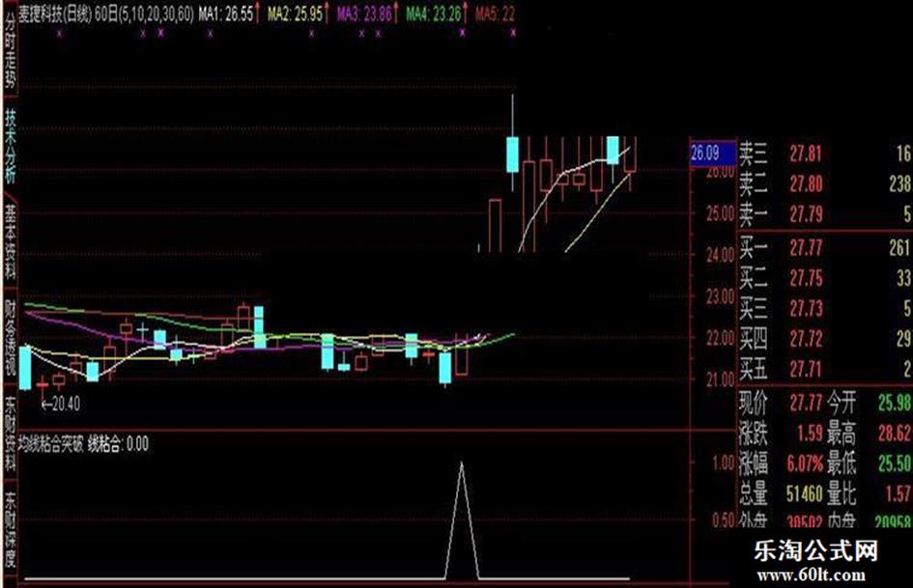Click the 60日(5,10,20,30,60) moving average parameters
The width and height of the screenshot is (913, 588).
[144, 14]
